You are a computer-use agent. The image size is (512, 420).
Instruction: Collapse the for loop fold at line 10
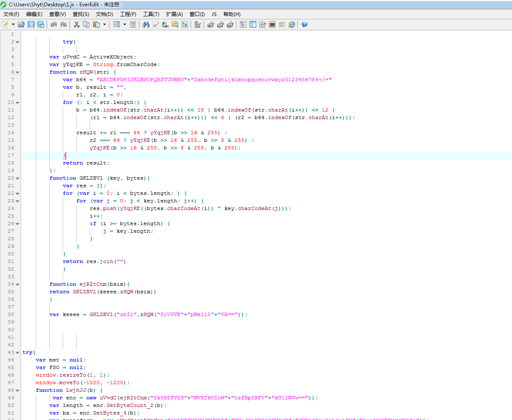click(x=18, y=102)
